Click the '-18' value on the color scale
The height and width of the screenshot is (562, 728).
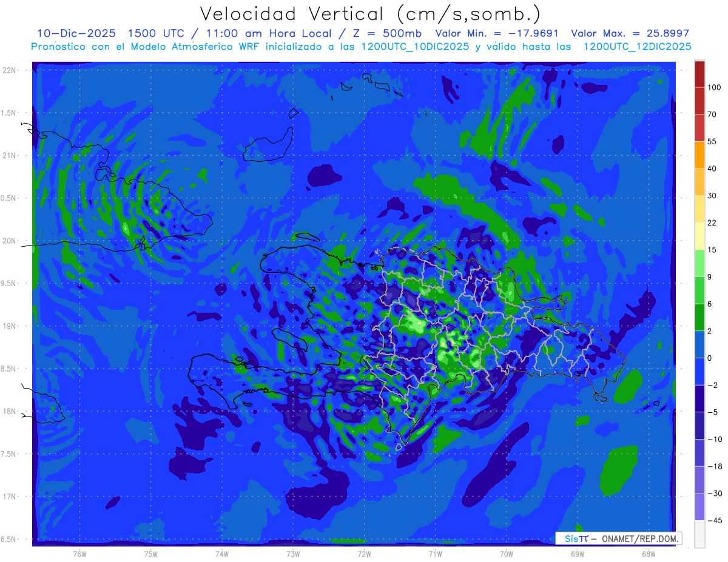(715, 466)
